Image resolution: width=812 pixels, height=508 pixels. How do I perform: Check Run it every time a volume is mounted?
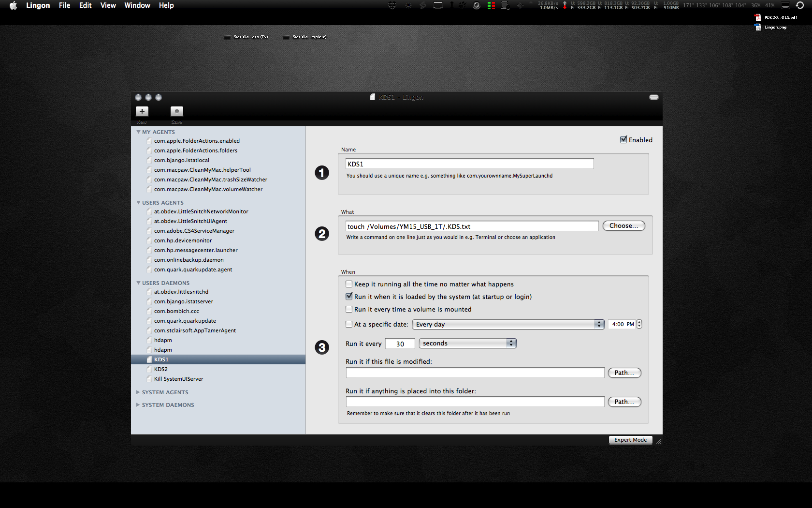349,309
